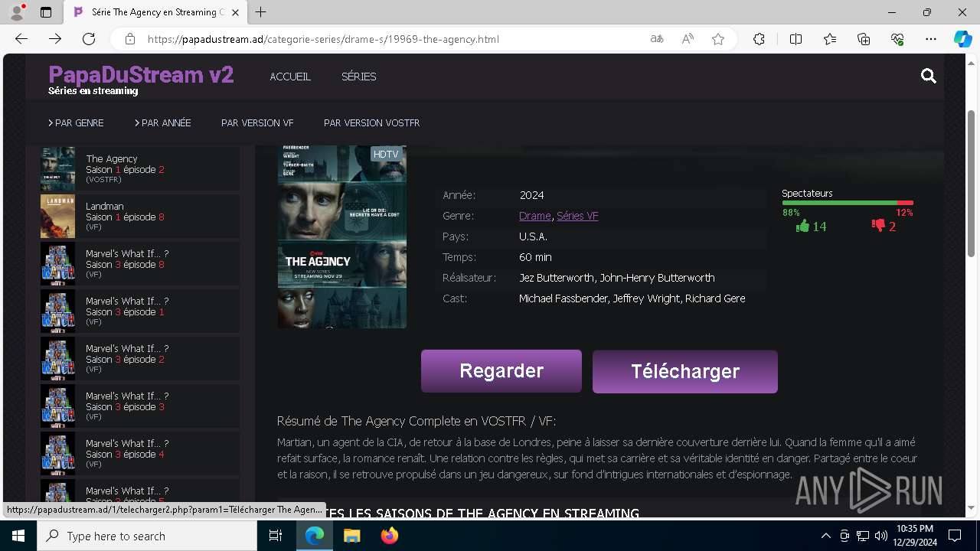Open Marvel's What If Saison 3 épisode 8

point(140,264)
